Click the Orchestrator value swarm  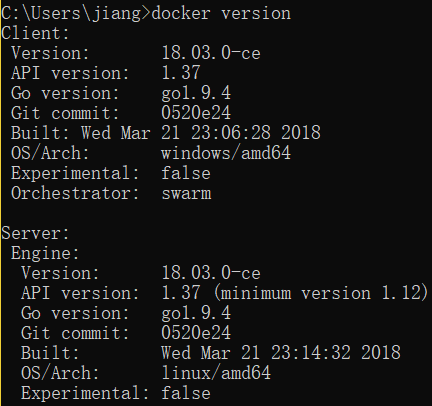186,194
